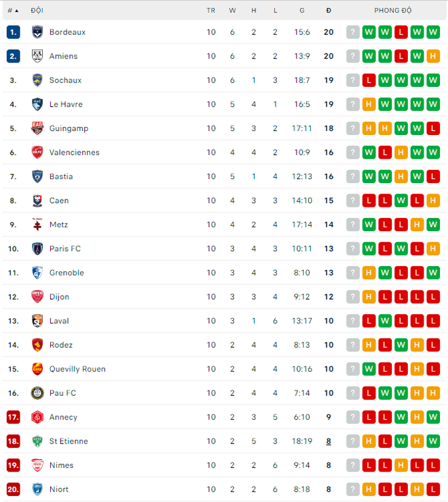Sort standings by the W wins column
448x502 pixels.
(x=233, y=11)
